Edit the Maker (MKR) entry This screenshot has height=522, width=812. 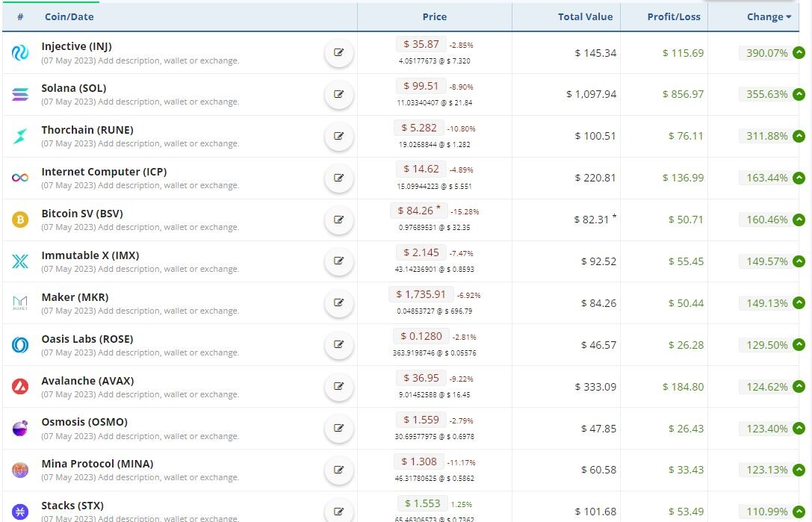[x=338, y=303]
